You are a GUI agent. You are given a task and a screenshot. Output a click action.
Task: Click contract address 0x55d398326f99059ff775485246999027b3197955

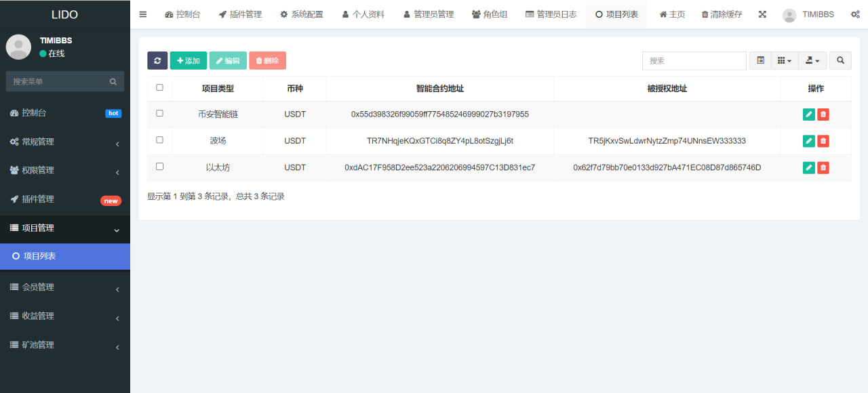(440, 115)
